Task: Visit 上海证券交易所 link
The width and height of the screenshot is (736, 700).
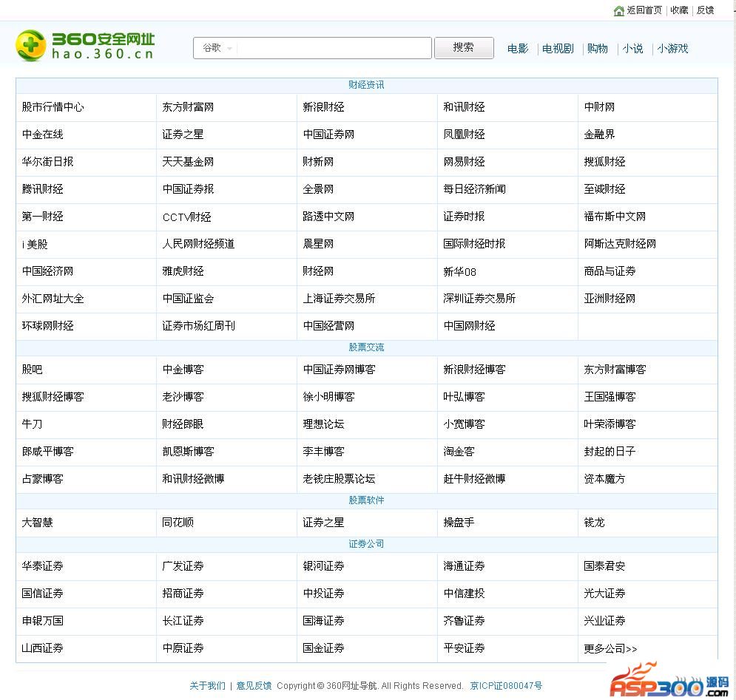Action: [x=339, y=299]
